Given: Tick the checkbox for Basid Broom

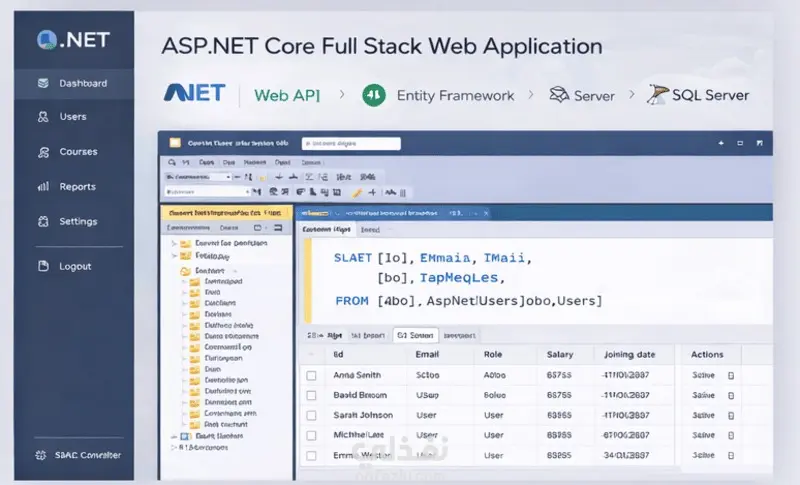Looking at the screenshot, I should click(311, 396).
